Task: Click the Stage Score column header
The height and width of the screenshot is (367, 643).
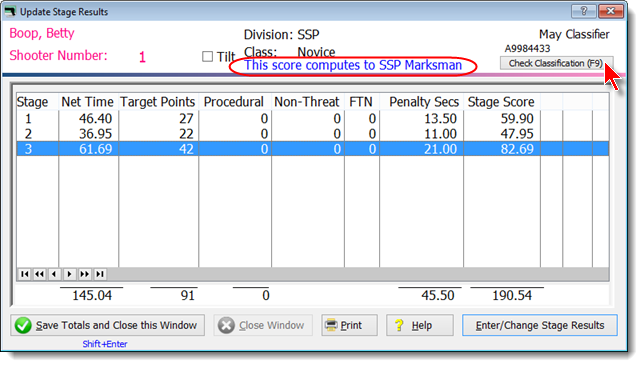Action: click(501, 102)
